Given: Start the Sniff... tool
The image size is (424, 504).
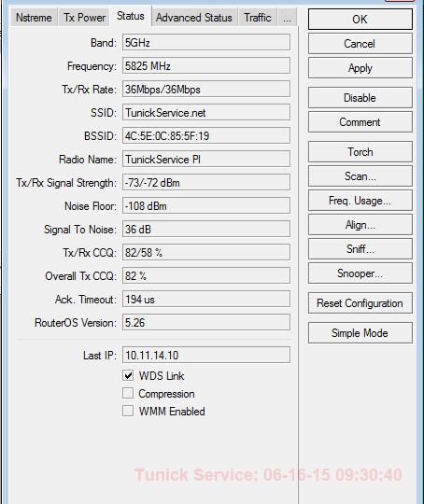Looking at the screenshot, I should pos(360,249).
